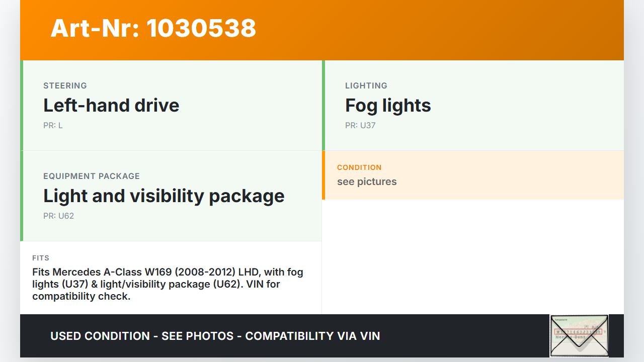Select the Fog lights card title
This screenshot has width=644, height=362.
tap(388, 106)
